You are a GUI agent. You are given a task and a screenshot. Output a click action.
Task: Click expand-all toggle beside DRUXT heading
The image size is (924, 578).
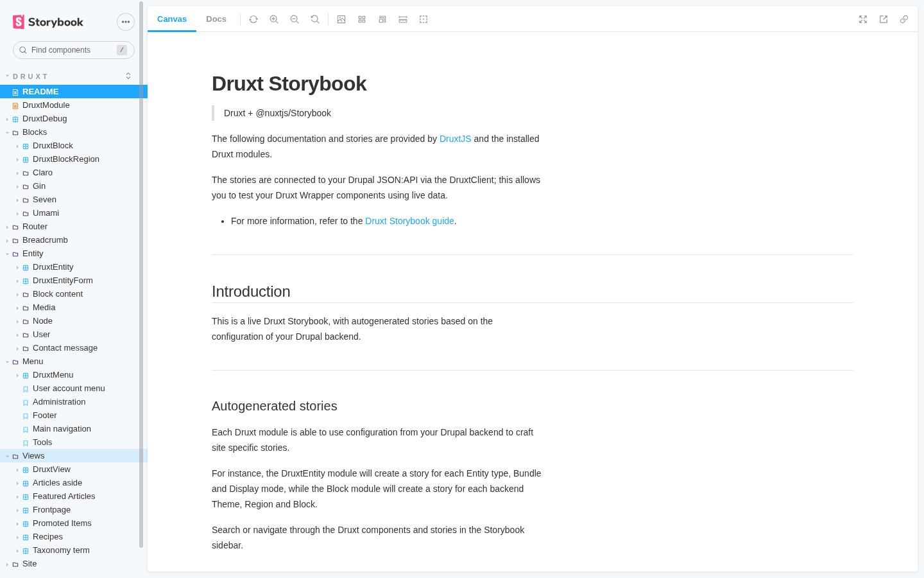click(x=128, y=76)
